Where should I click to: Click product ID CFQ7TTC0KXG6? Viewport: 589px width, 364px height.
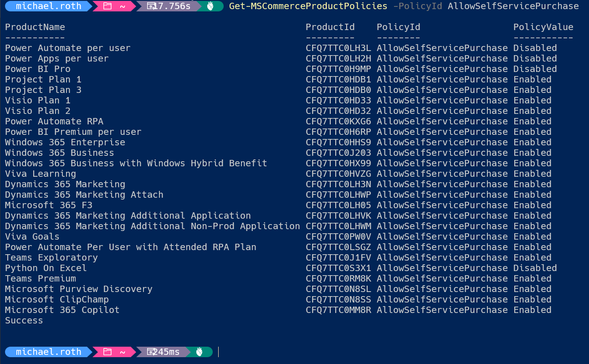coord(338,121)
